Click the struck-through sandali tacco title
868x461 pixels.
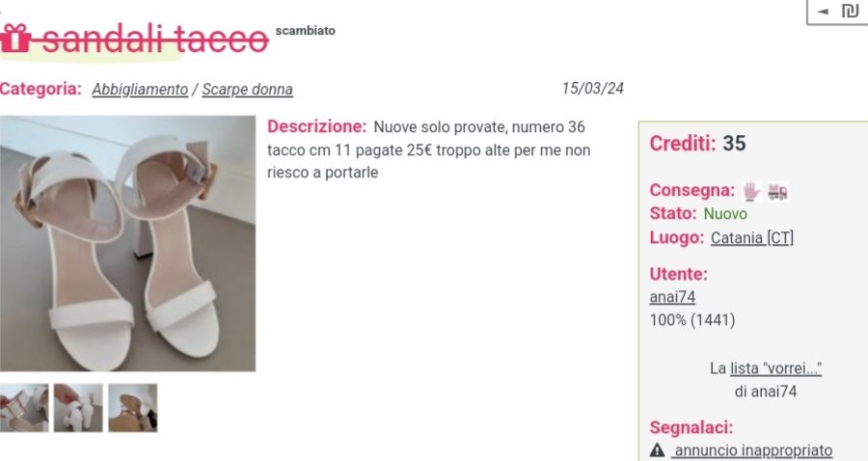tap(155, 41)
